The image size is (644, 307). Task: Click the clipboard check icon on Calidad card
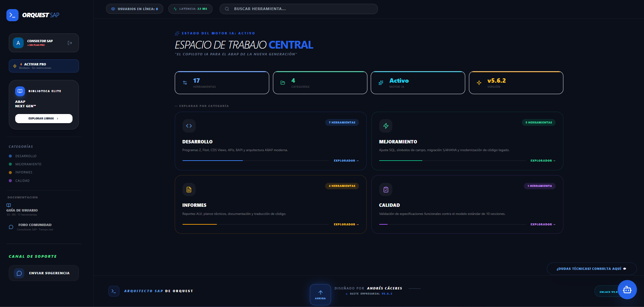point(386,189)
